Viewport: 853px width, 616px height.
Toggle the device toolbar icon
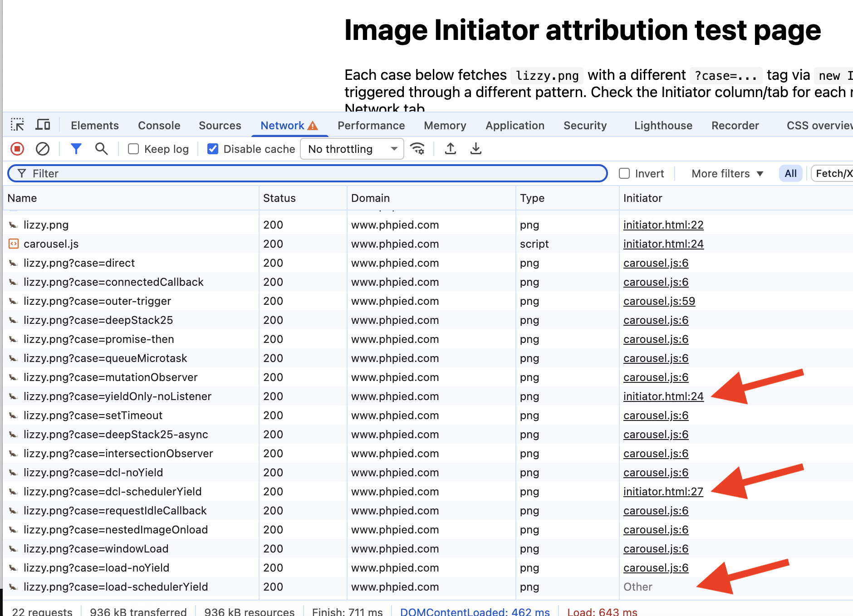click(x=43, y=125)
